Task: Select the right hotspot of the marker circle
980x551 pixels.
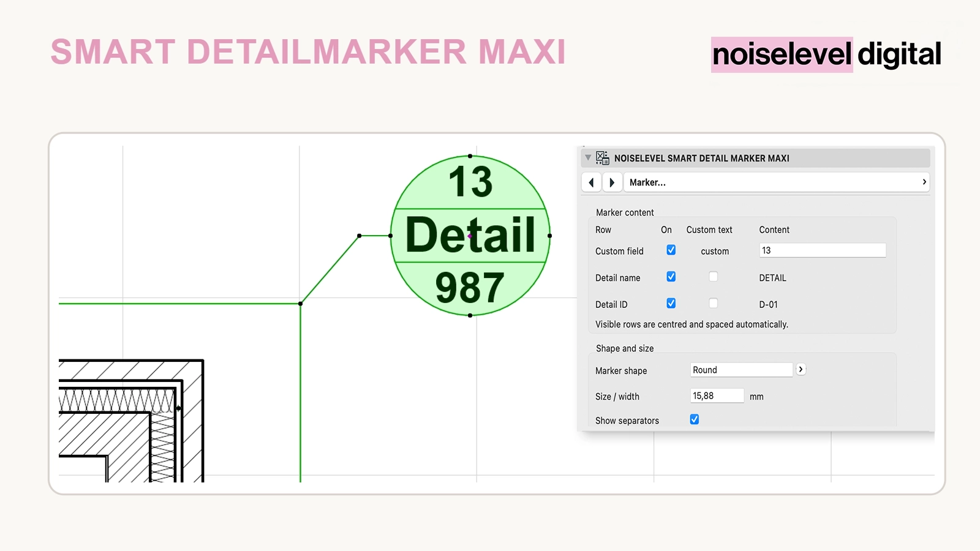Action: (549, 236)
